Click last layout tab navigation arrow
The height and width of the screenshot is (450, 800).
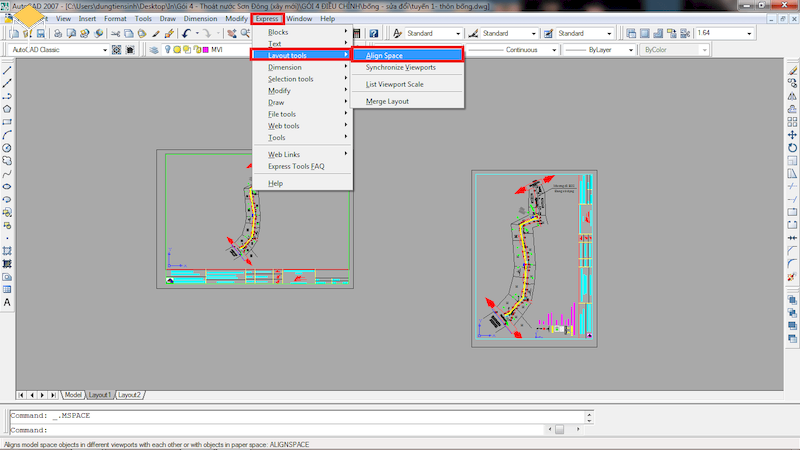[53, 395]
